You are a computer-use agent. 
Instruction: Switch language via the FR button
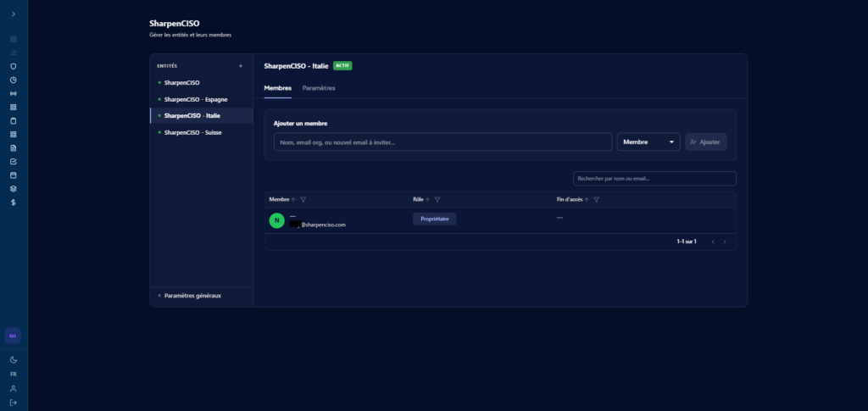[x=14, y=374]
